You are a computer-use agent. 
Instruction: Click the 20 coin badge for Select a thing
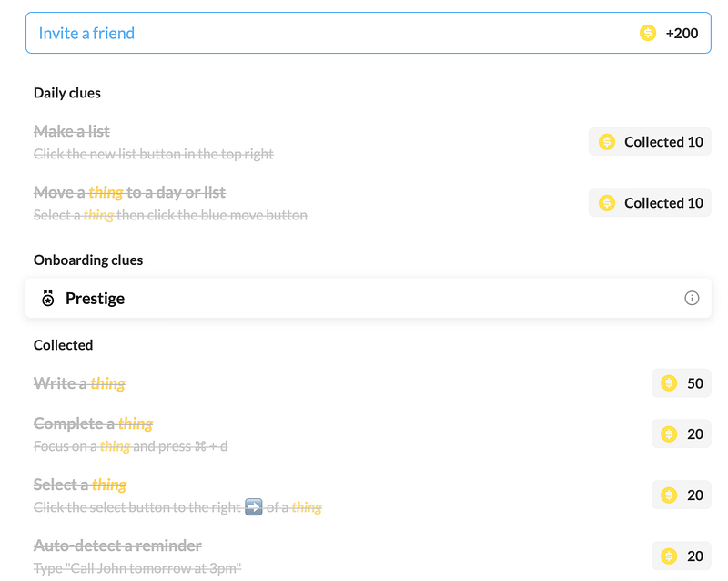682,494
